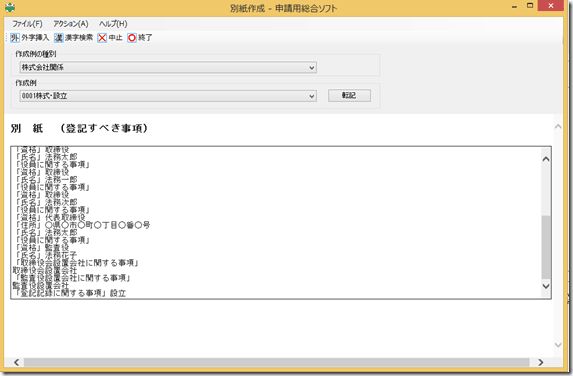Click the application icon in title bar
The height and width of the screenshot is (376, 573).
click(x=10, y=7)
